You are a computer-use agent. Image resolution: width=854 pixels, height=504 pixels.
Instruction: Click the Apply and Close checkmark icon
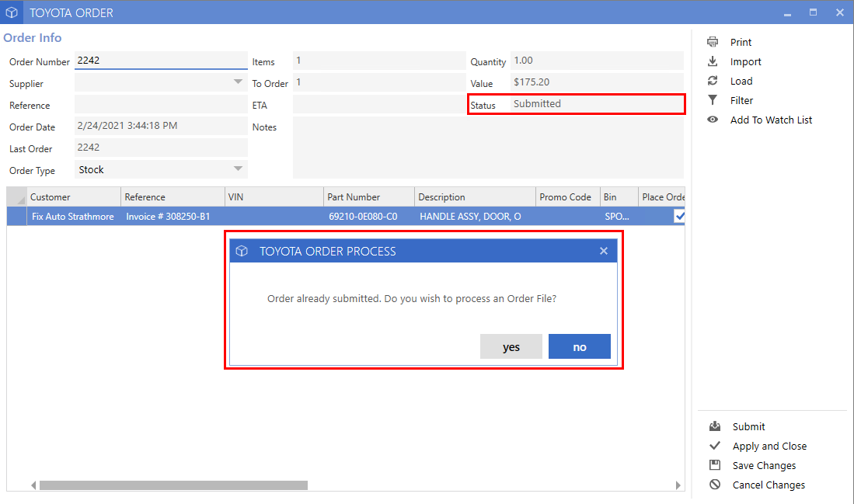[715, 446]
